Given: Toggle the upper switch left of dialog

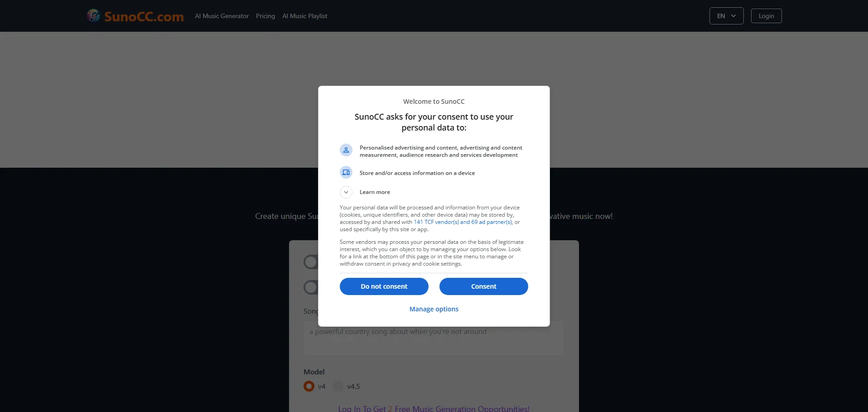Looking at the screenshot, I should click(x=311, y=262).
